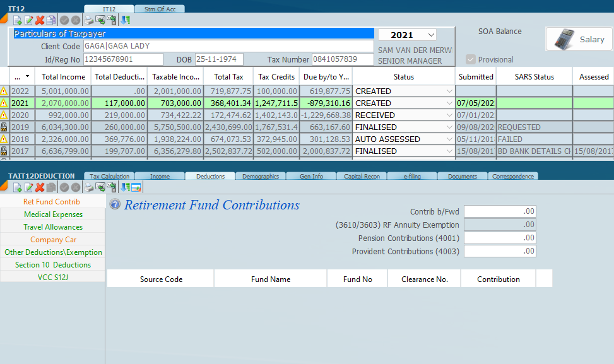Image resolution: width=614 pixels, height=364 pixels.
Task: Click the red delete icon in the IT12 toolbar
Action: point(39,20)
